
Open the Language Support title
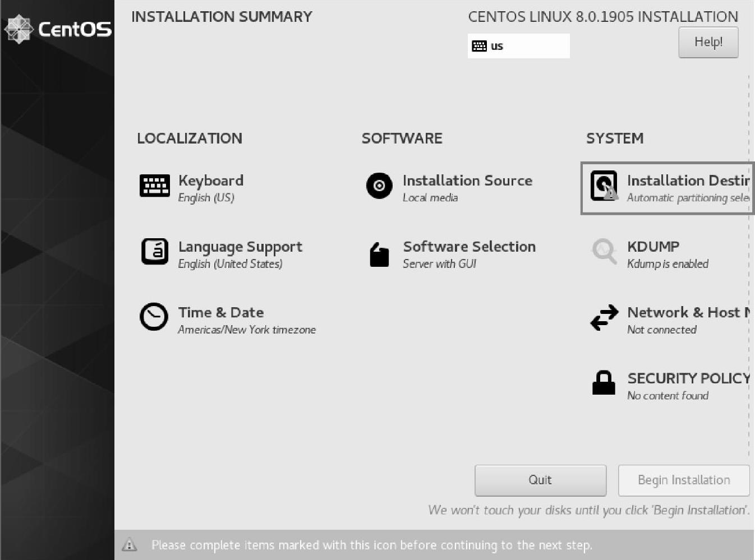pyautogui.click(x=240, y=247)
